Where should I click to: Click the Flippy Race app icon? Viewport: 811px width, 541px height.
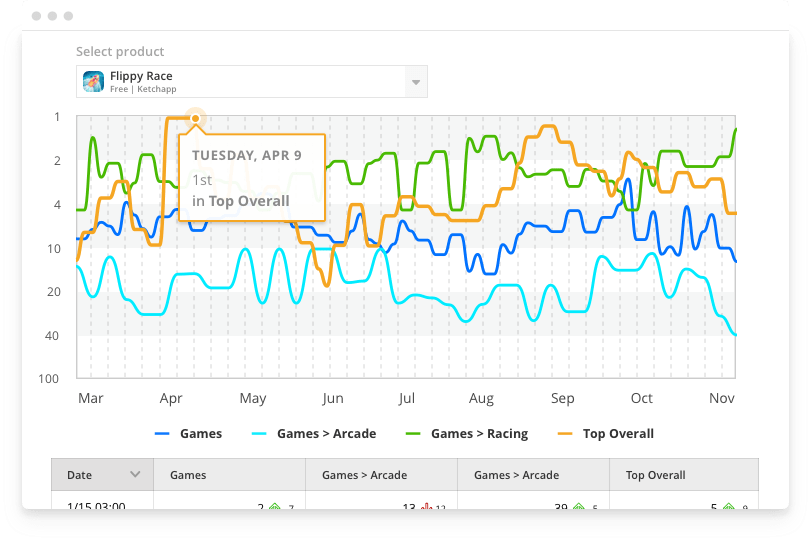click(94, 82)
